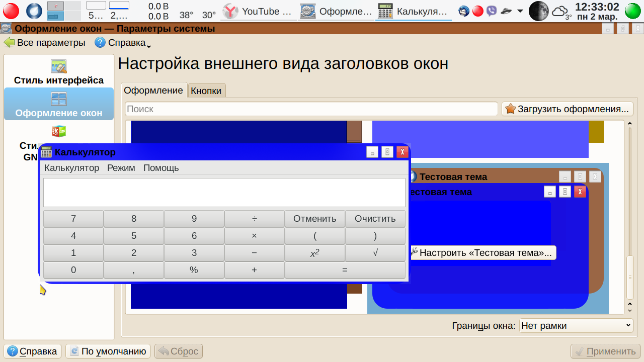Viewport: 644px width, 362px height.
Task: Click the division key on the calculator
Action: pos(255,219)
